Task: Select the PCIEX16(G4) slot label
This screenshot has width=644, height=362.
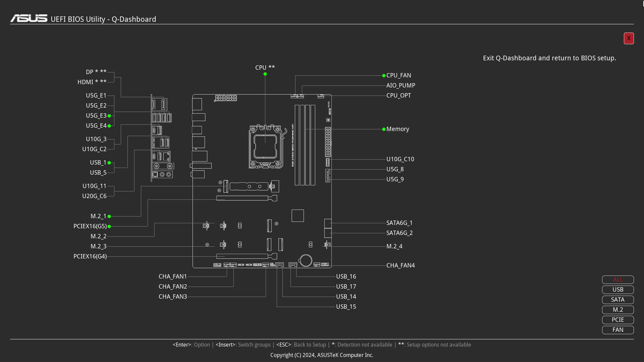Action: click(90, 256)
